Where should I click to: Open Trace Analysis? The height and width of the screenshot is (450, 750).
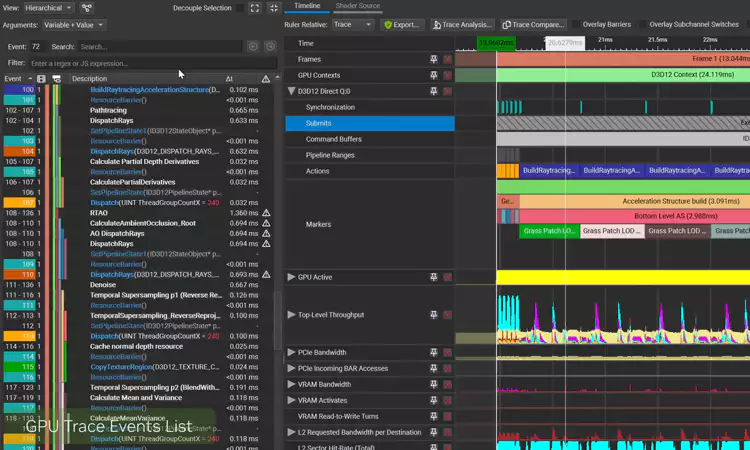click(462, 24)
